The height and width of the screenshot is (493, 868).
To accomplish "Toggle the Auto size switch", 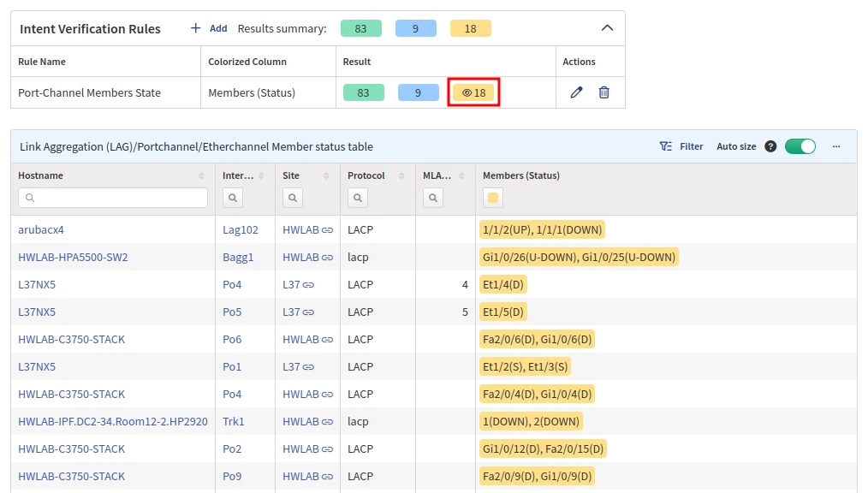I will [x=800, y=146].
